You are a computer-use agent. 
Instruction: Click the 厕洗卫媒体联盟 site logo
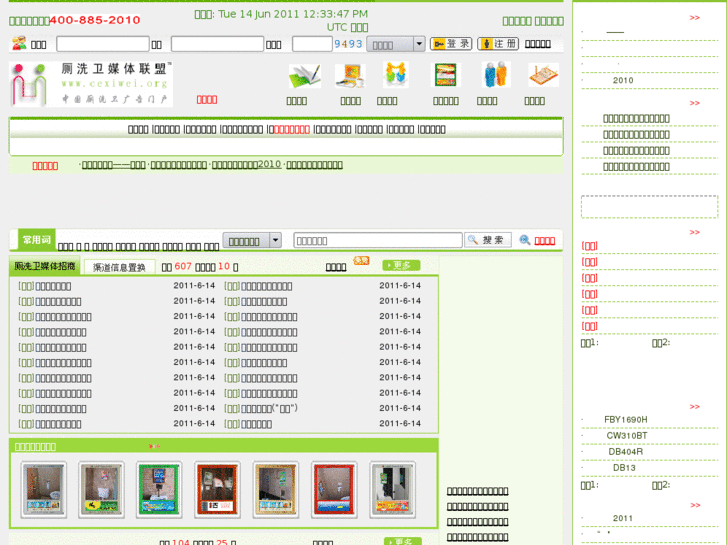coord(91,83)
